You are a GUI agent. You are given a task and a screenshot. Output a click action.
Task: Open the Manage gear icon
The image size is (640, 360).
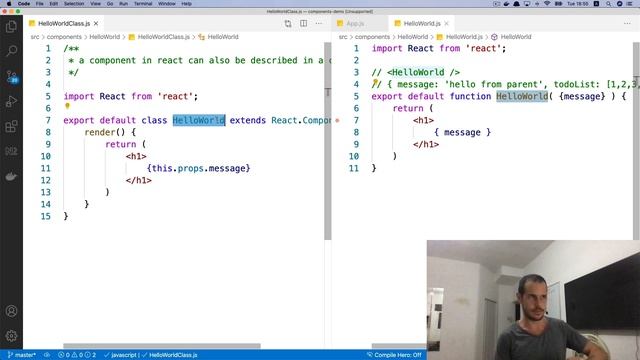[x=11, y=336]
